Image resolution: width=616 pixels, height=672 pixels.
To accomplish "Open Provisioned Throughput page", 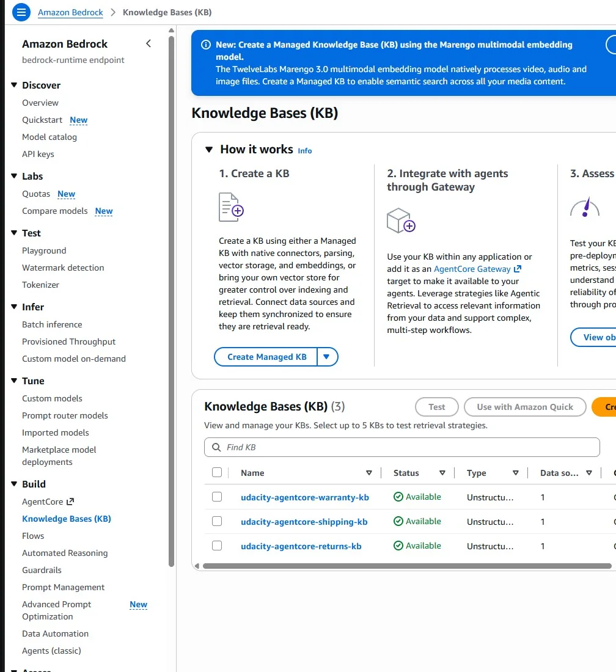I will (68, 341).
